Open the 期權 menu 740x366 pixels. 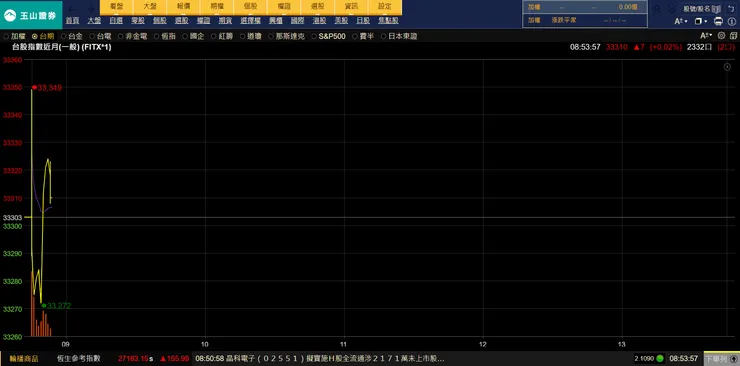click(217, 7)
